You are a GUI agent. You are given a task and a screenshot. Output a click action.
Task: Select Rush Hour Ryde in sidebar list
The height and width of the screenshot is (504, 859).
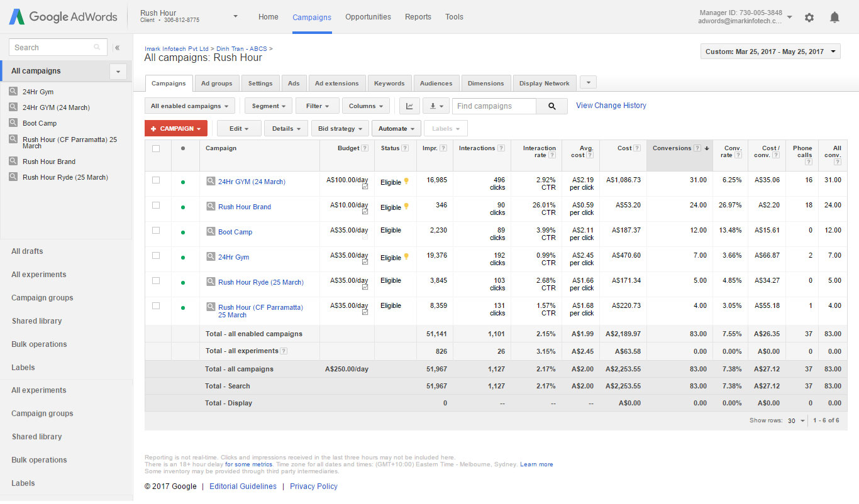coord(65,177)
